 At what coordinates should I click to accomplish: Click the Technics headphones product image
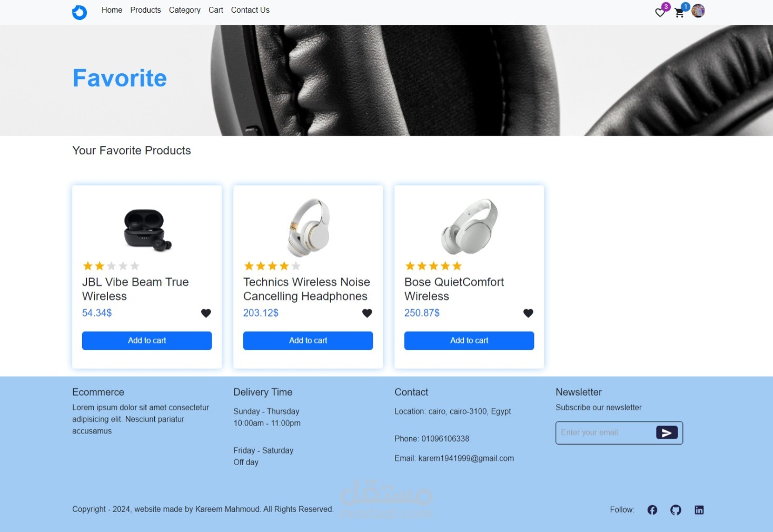pyautogui.click(x=309, y=227)
